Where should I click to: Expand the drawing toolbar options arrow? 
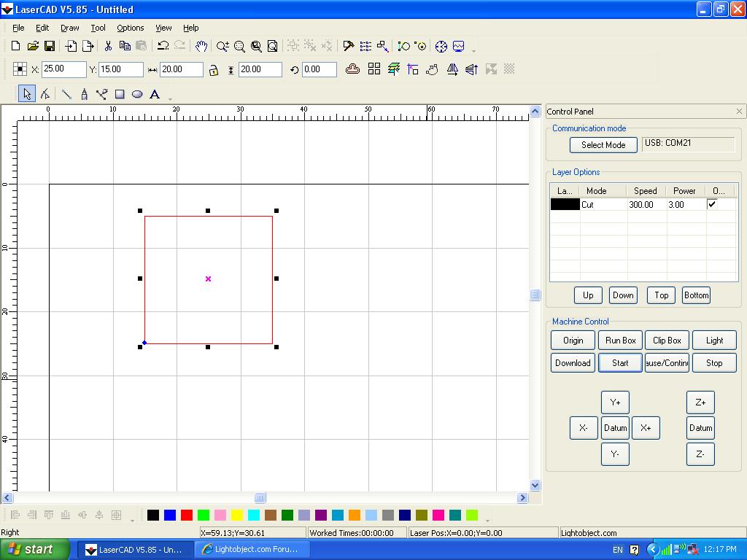point(171,98)
